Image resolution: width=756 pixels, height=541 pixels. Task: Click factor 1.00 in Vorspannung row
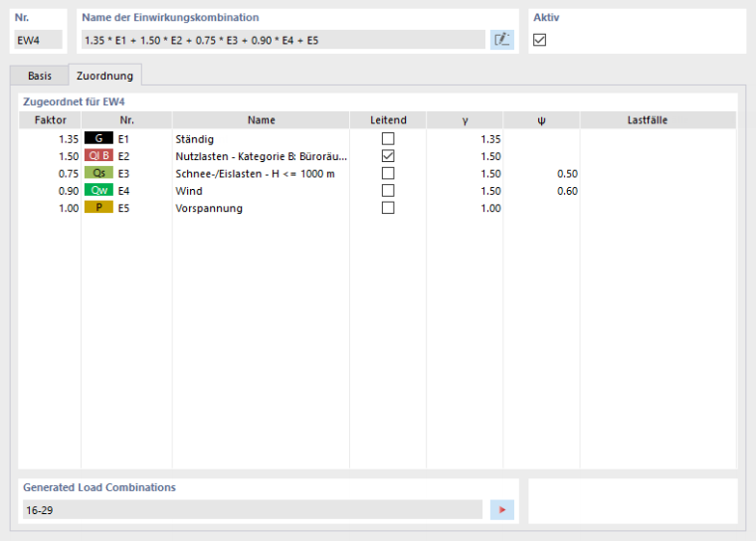tap(69, 208)
